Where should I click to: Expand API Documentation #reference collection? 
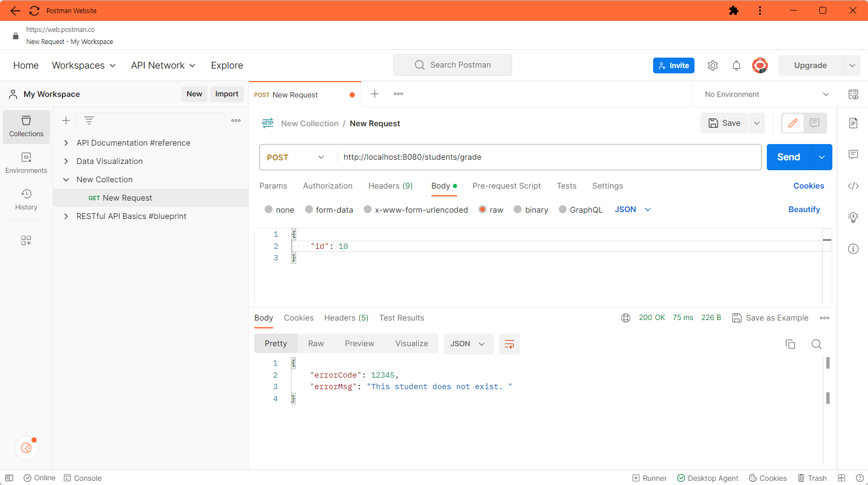(66, 143)
